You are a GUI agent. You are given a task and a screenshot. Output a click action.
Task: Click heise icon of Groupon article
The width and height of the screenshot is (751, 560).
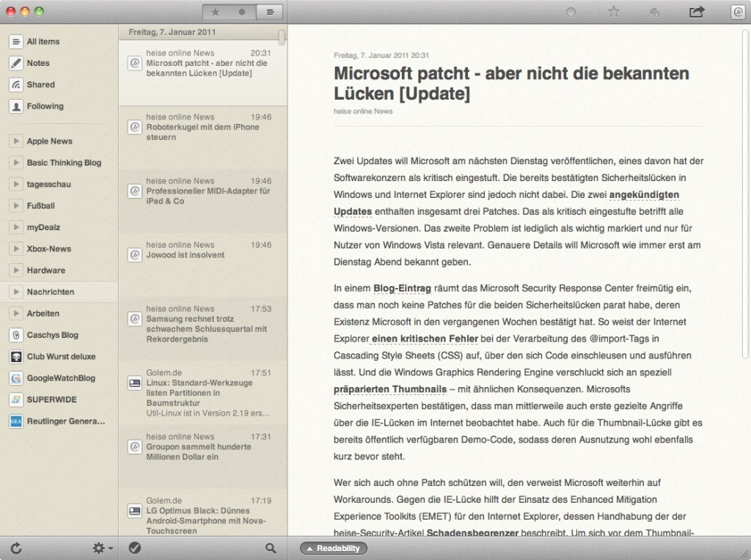135,446
